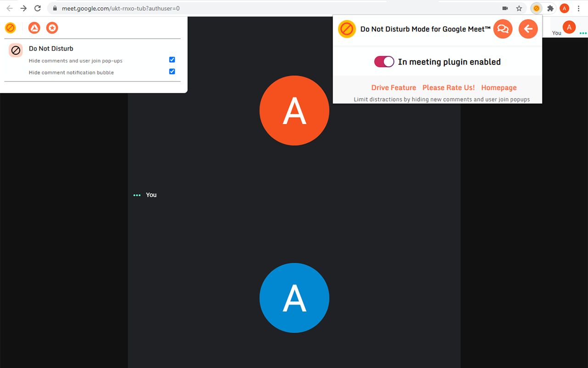Click the star rating icon in left panel
The image size is (588, 368).
(x=52, y=28)
